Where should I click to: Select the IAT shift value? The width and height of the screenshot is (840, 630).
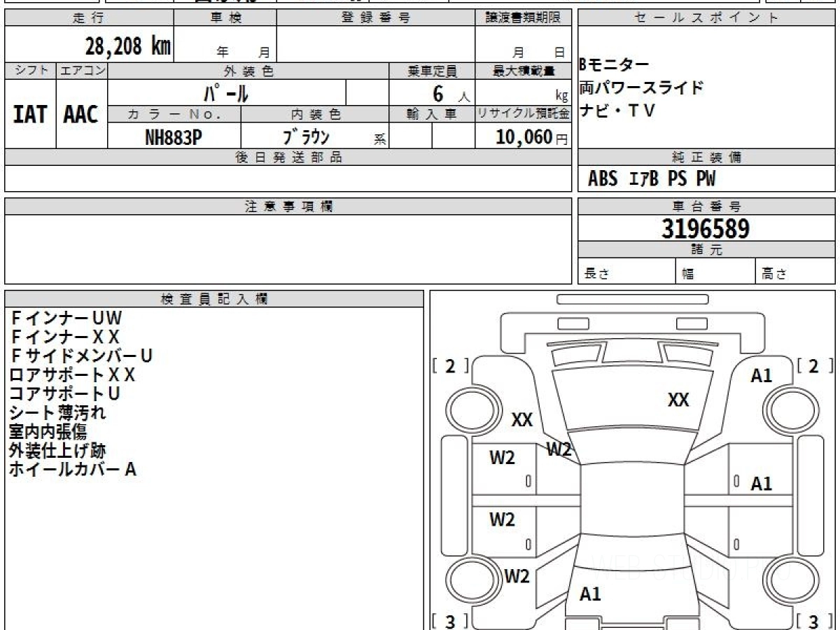30,115
